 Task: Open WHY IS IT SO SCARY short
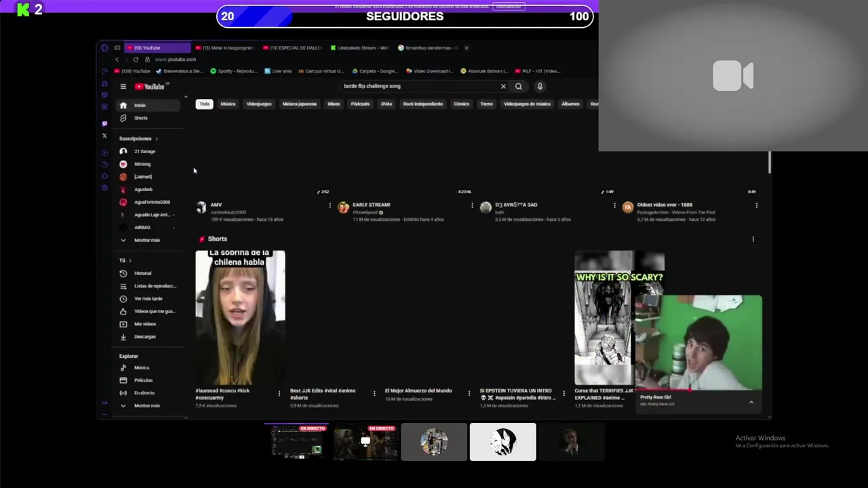tap(604, 318)
